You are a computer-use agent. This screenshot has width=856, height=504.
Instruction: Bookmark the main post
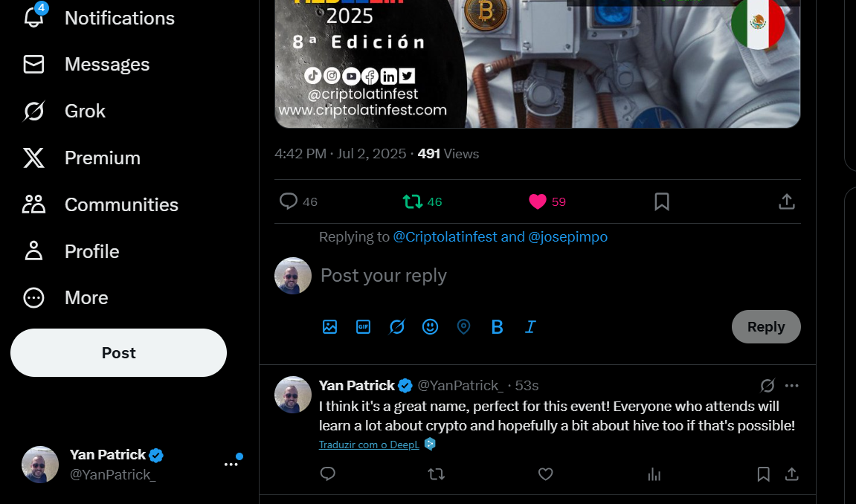tap(662, 201)
